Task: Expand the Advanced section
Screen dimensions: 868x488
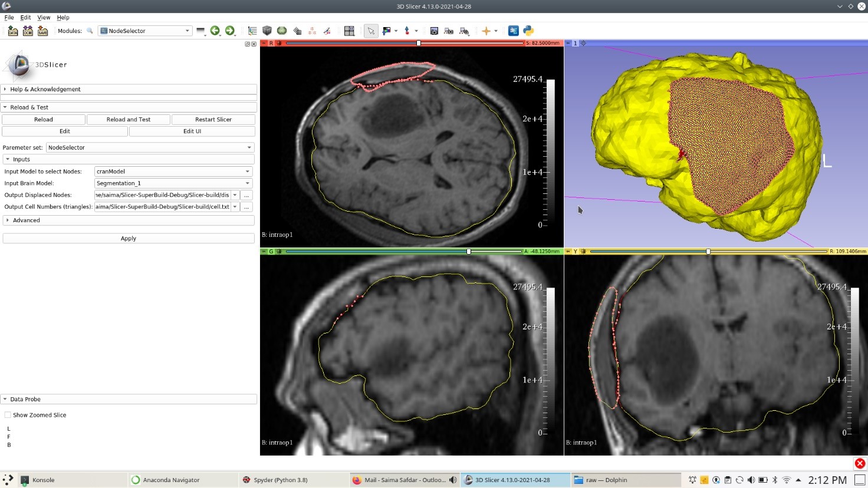Action: coord(129,220)
